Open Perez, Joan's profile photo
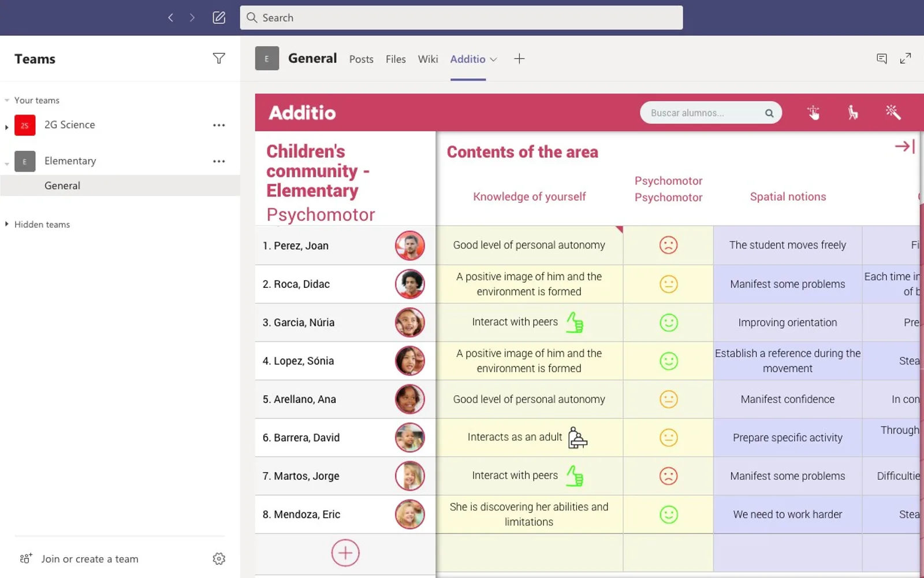Viewport: 924px width, 578px height. tap(410, 246)
